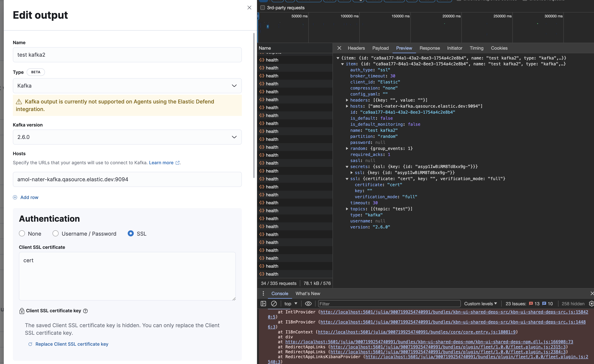Create a live expression with eye icon
This screenshot has height=364, width=594.
click(x=308, y=304)
